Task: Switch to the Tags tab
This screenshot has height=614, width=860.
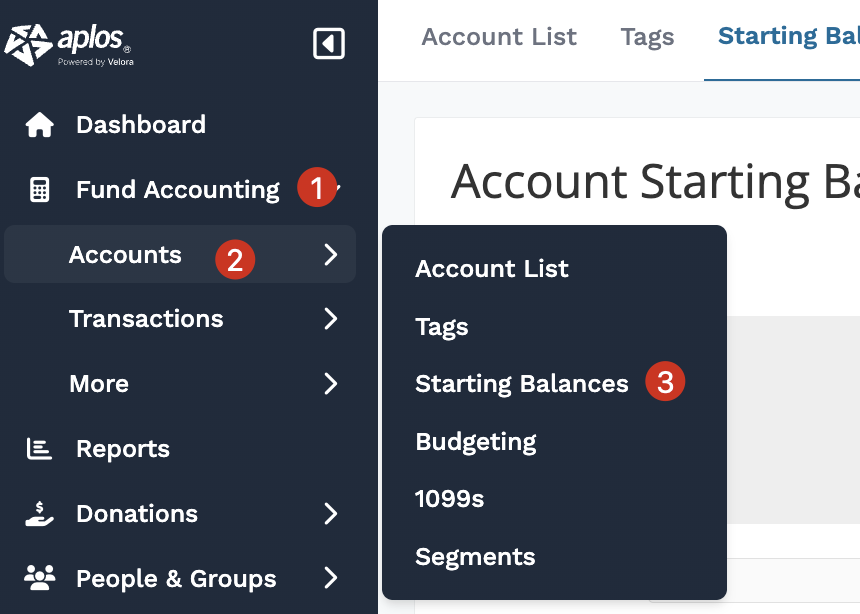Action: point(647,37)
